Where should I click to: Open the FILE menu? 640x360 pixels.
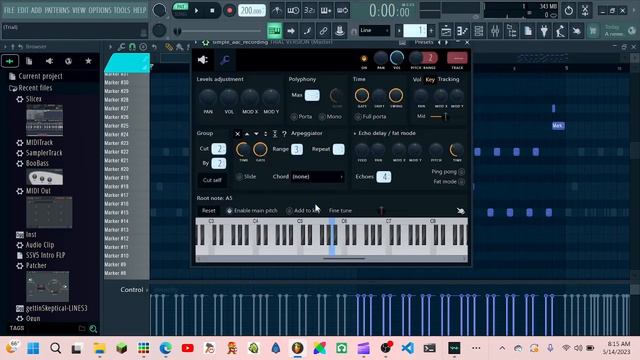coord(9,10)
